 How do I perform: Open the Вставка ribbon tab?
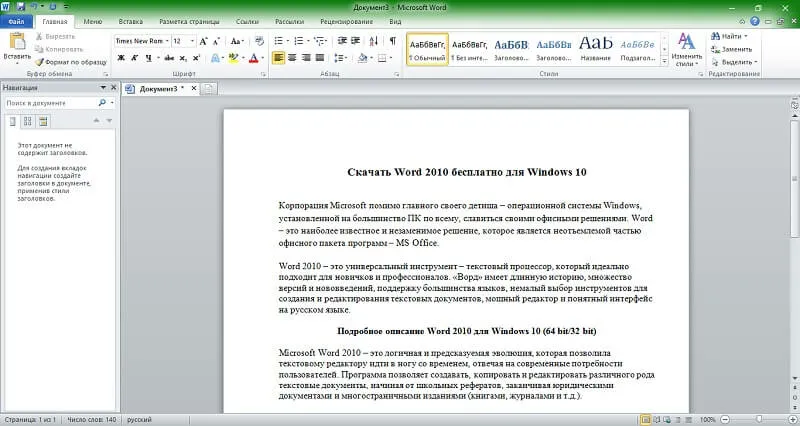point(130,20)
